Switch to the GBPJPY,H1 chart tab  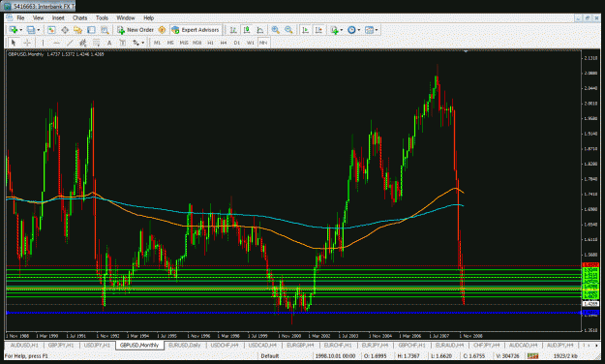(x=61, y=345)
